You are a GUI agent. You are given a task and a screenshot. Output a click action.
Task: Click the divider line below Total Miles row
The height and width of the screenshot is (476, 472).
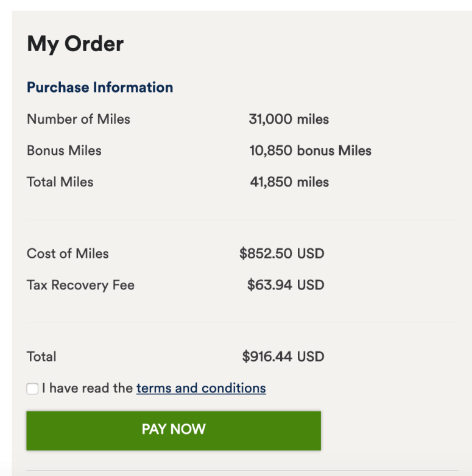(242, 219)
